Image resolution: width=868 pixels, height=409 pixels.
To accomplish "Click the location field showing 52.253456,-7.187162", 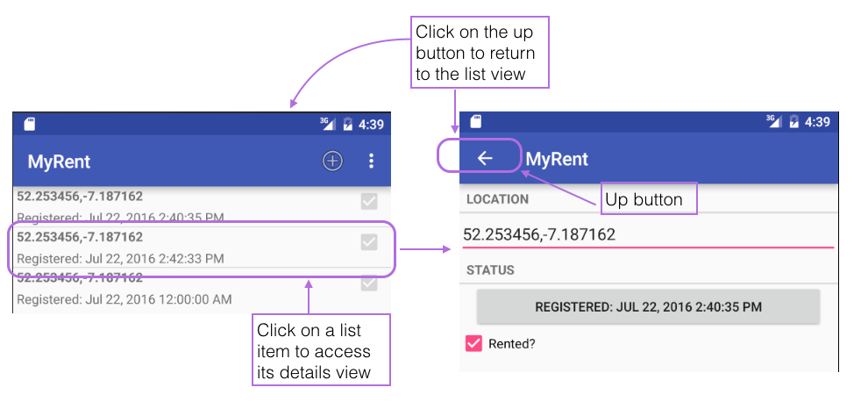I will point(648,235).
